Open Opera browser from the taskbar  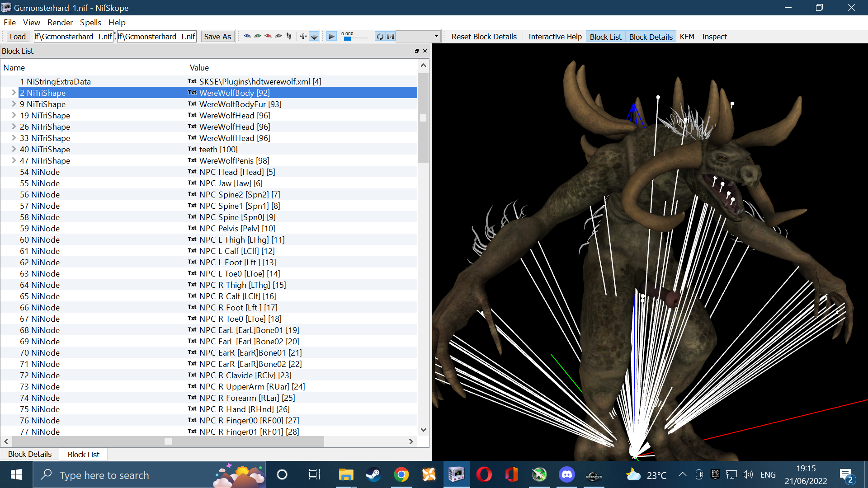484,474
